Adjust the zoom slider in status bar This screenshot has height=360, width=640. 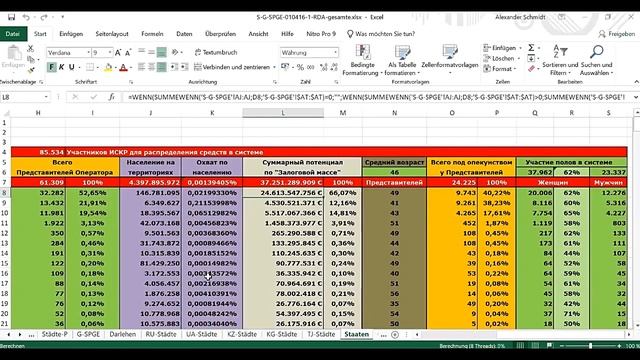point(590,346)
